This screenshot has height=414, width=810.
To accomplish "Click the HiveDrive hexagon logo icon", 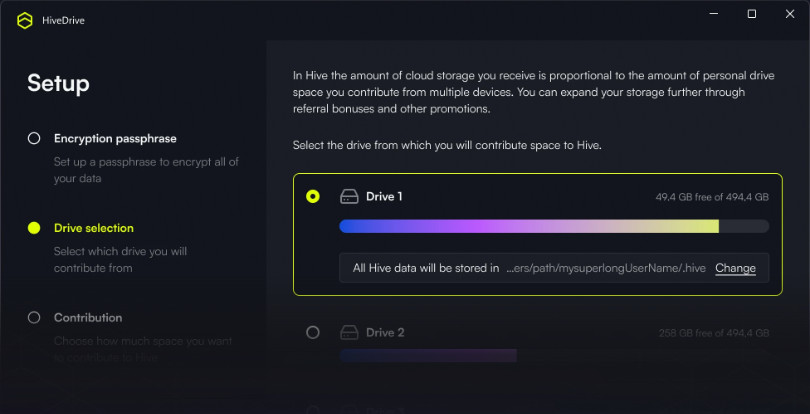I will [25, 21].
